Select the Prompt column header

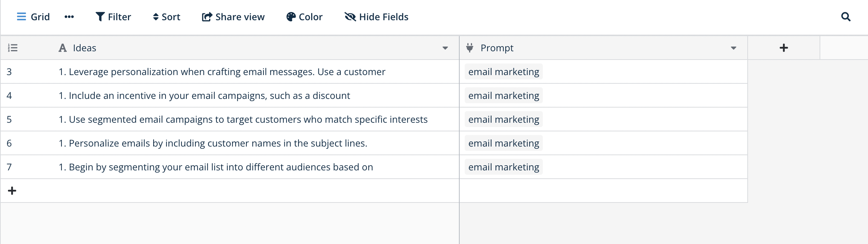497,48
